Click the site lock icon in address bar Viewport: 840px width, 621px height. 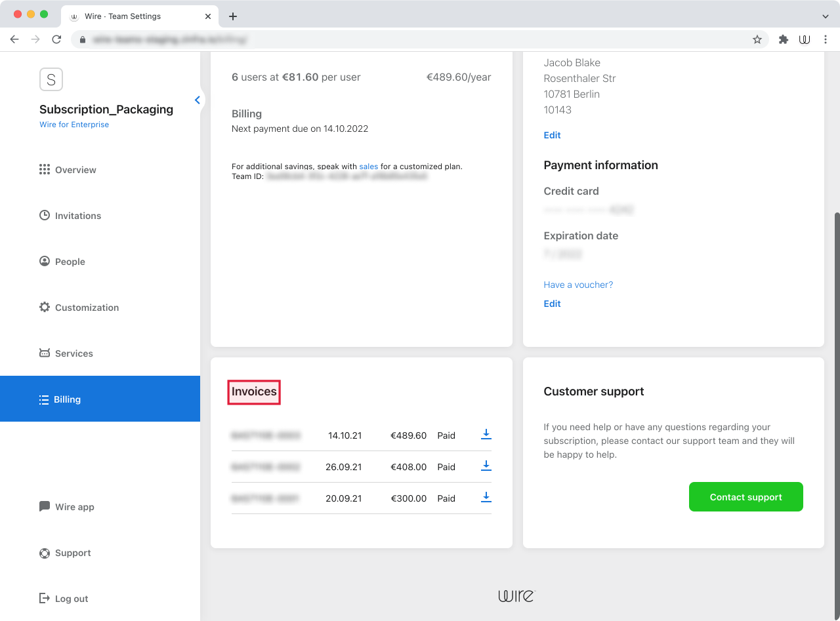83,39
